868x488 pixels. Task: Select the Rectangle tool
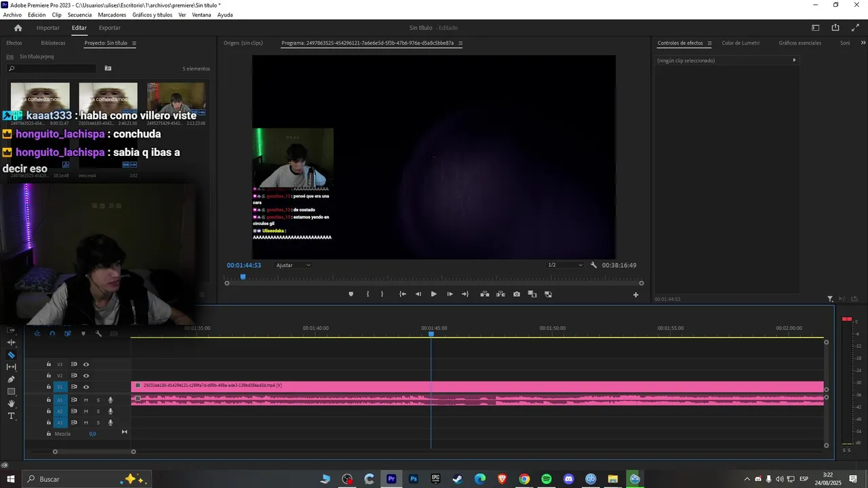pyautogui.click(x=11, y=392)
